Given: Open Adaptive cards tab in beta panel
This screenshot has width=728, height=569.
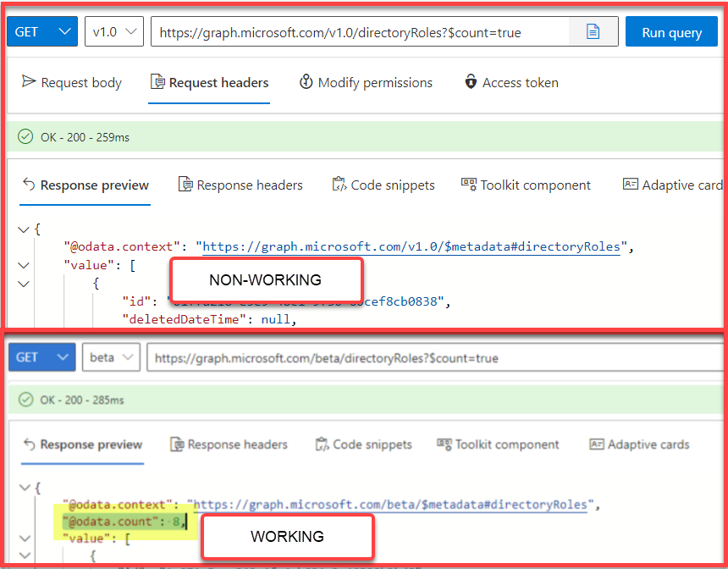Looking at the screenshot, I should click(639, 445).
